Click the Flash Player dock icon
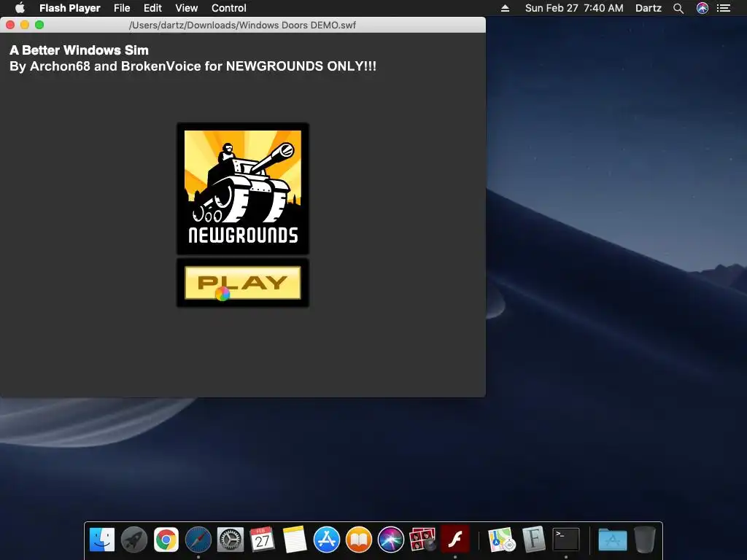Image resolution: width=747 pixels, height=560 pixels. click(x=455, y=540)
